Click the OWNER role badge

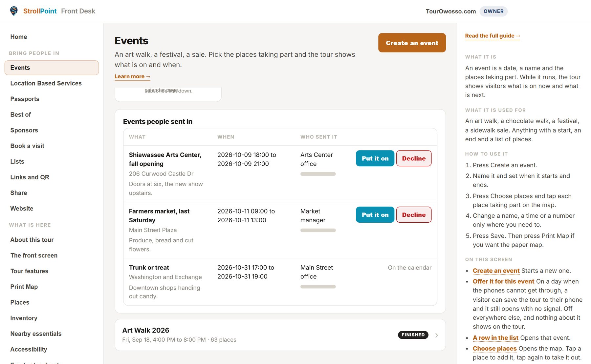493,11
